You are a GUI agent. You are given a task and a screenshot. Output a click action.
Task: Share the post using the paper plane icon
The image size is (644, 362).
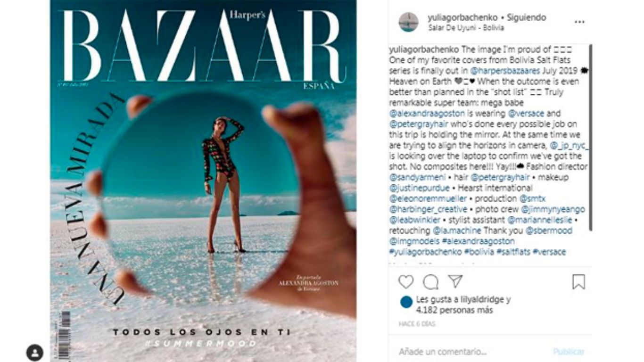455,281
